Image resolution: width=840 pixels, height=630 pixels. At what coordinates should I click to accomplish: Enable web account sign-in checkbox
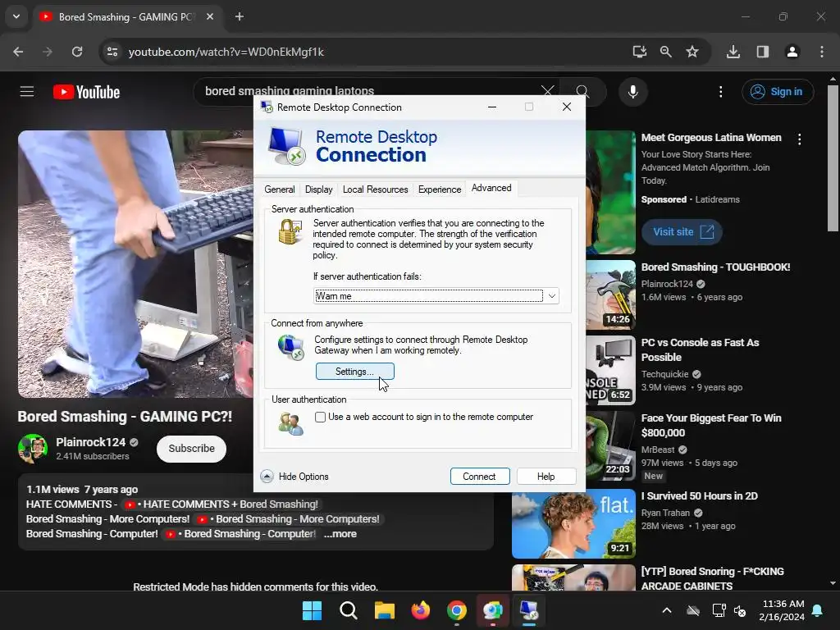coord(321,418)
